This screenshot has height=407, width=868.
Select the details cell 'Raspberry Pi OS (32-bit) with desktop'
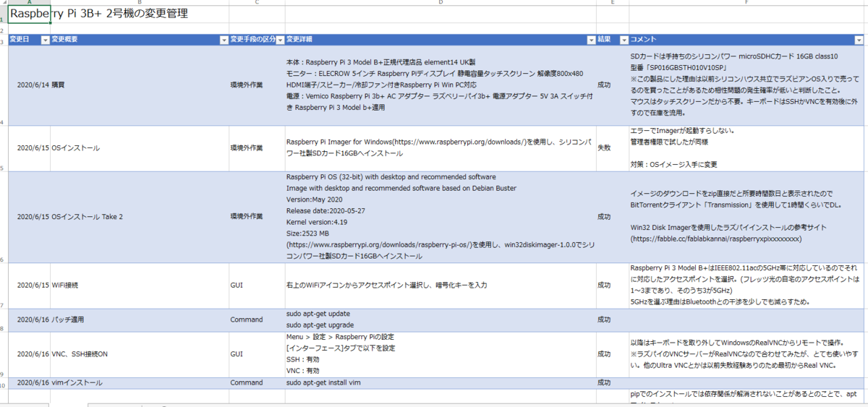[x=441, y=217]
